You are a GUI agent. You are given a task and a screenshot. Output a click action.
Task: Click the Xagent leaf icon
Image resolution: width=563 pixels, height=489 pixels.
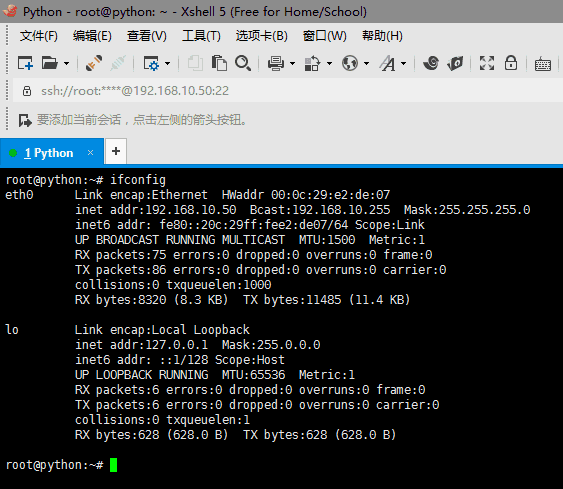pos(455,64)
